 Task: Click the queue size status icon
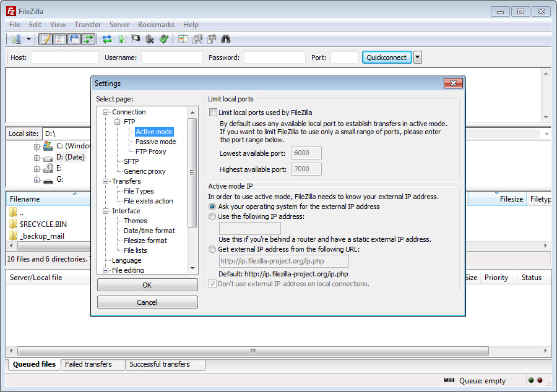(x=449, y=380)
